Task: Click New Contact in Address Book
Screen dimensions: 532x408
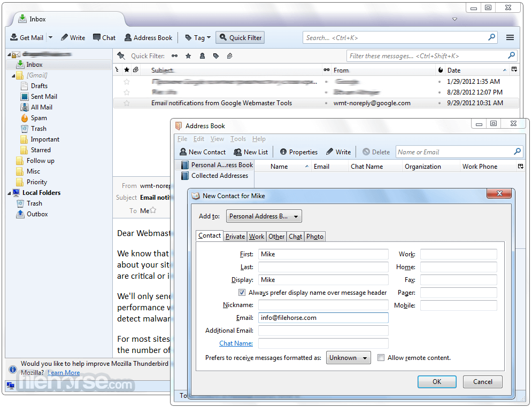Action: point(203,152)
